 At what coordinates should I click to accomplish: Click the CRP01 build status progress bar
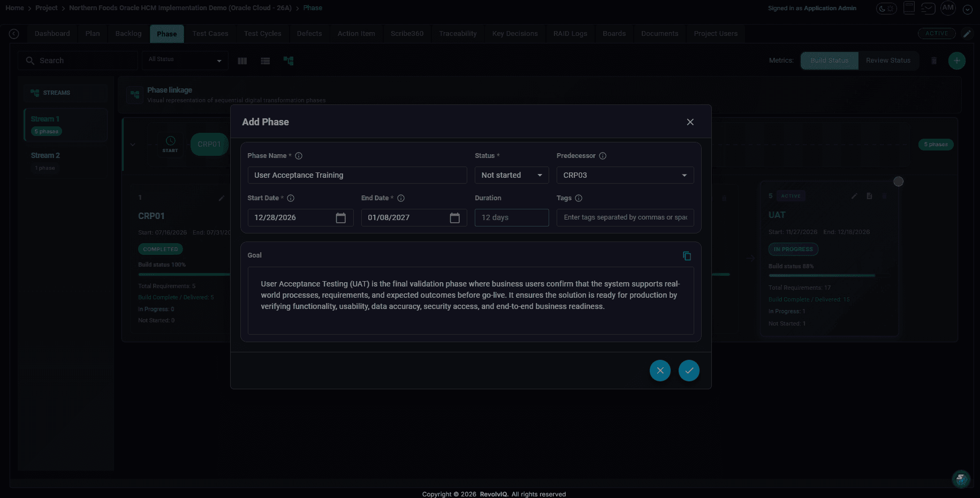(x=184, y=274)
